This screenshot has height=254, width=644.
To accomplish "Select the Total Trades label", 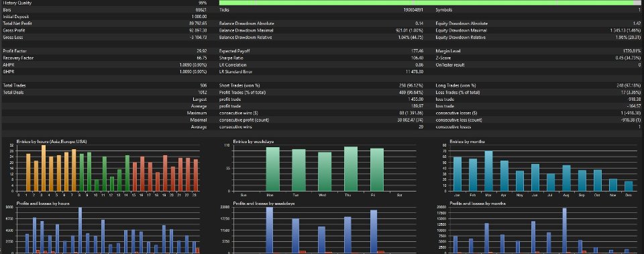I will point(14,85).
